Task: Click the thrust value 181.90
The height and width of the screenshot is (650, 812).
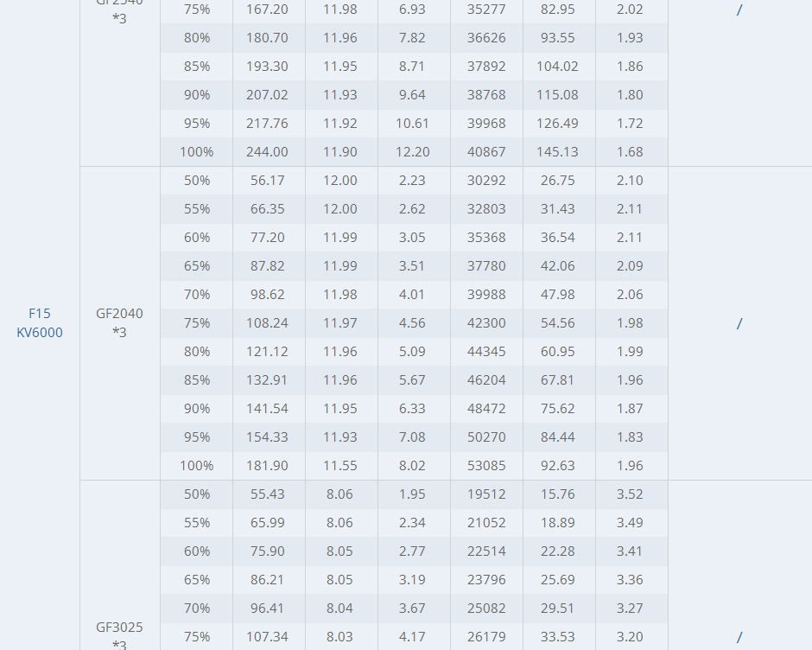Action: [267, 466]
